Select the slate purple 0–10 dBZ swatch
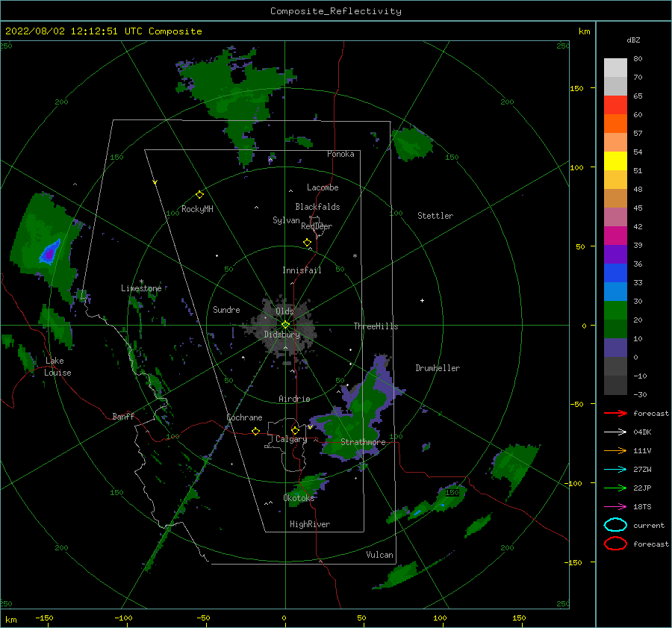 (615, 348)
